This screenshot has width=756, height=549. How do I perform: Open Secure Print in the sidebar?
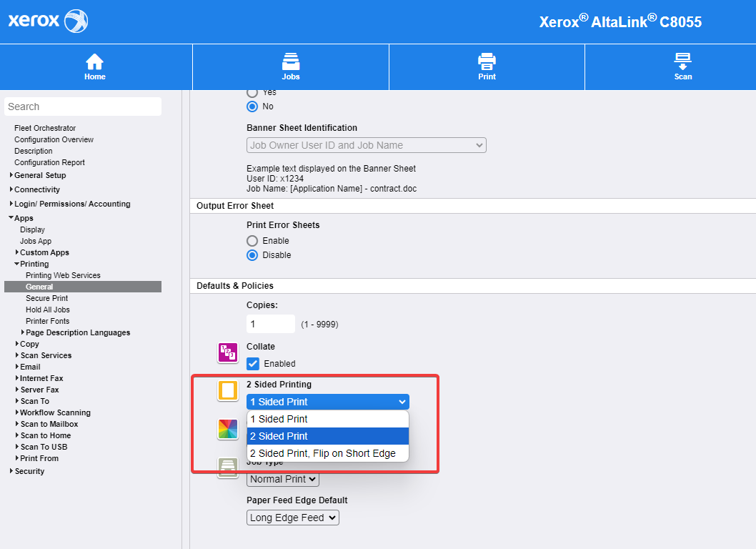pos(46,298)
